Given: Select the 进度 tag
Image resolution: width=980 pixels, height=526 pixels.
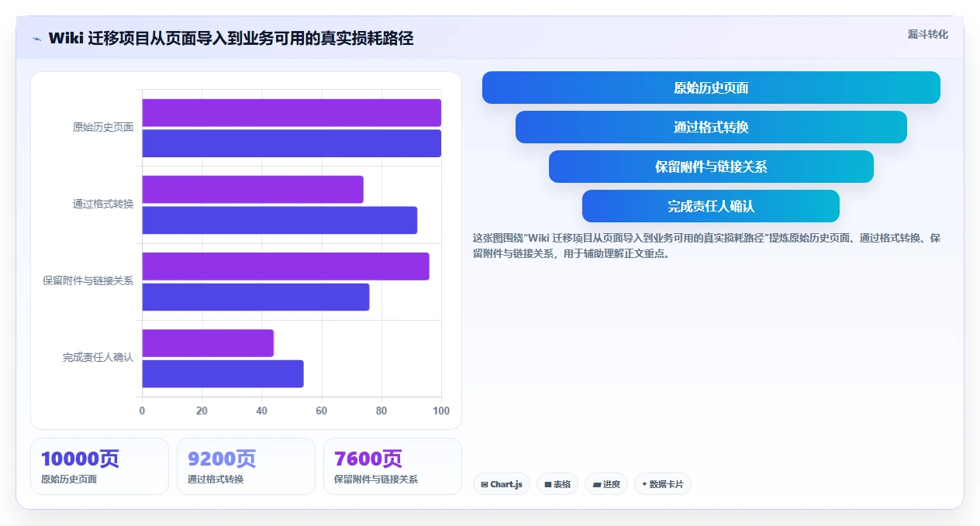Looking at the screenshot, I should coord(606,484).
